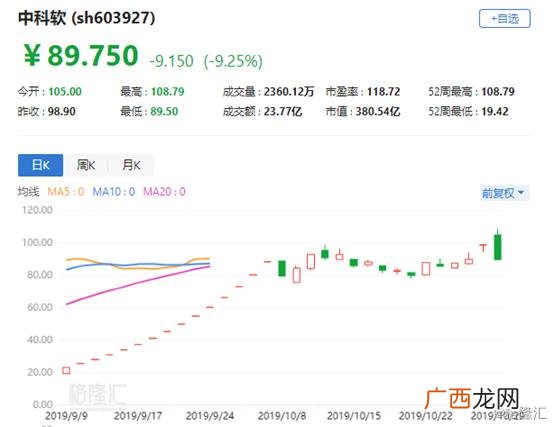Viewport: 554px width, 427px height.
Task: Click the MA20 moving average label
Action: click(164, 192)
